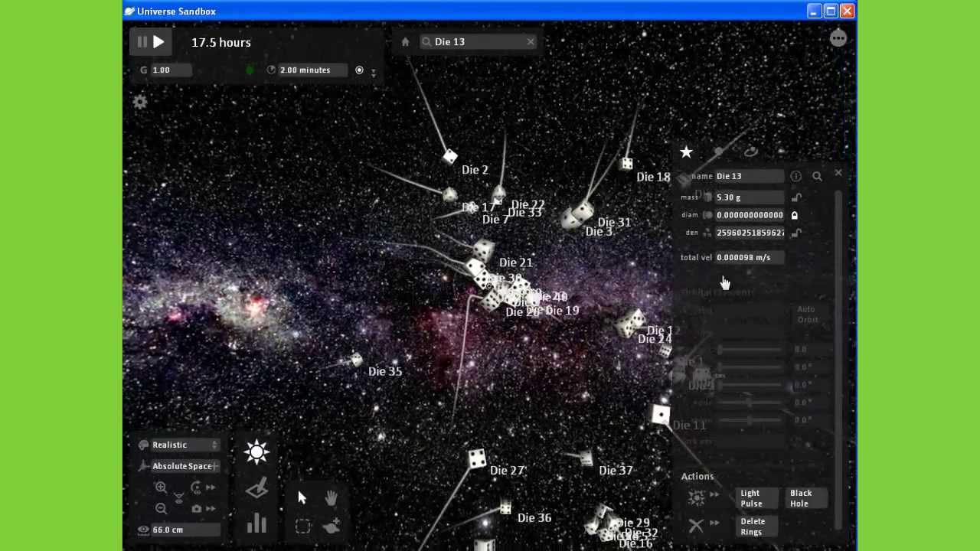Open the star favorites tab

coord(686,152)
